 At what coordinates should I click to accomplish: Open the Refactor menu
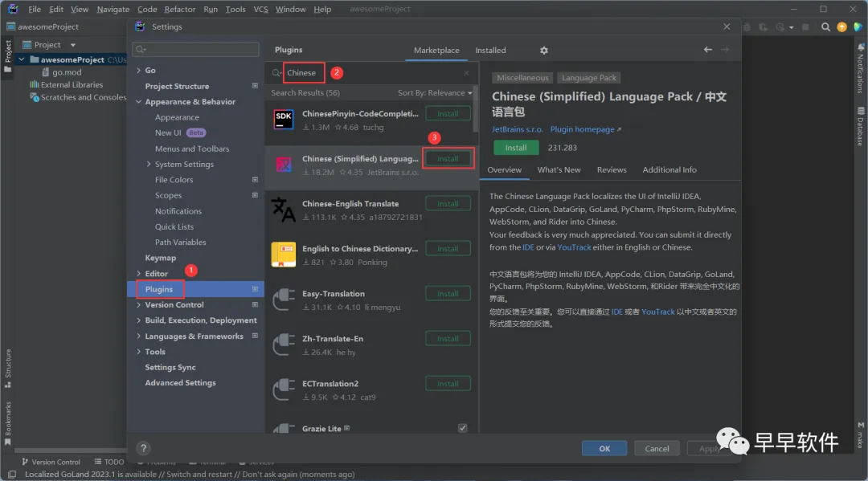pos(180,10)
